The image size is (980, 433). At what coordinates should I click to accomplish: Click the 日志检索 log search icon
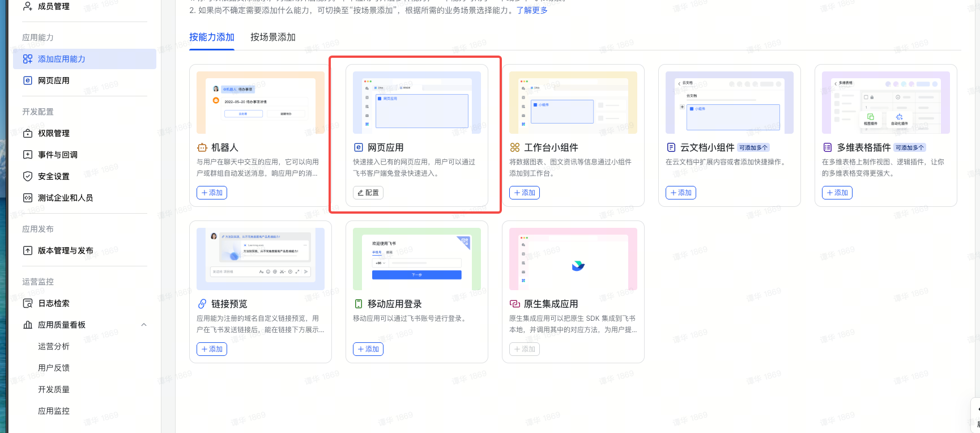click(27, 303)
